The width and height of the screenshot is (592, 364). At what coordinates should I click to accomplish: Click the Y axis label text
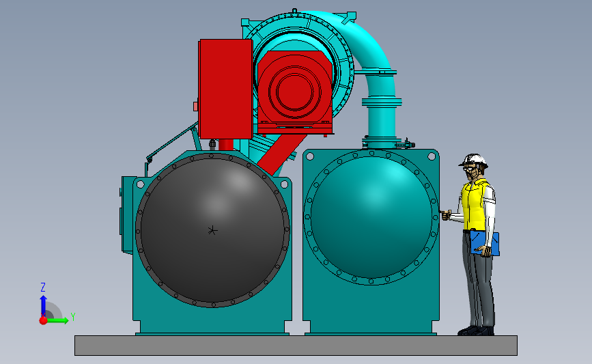[73, 317]
